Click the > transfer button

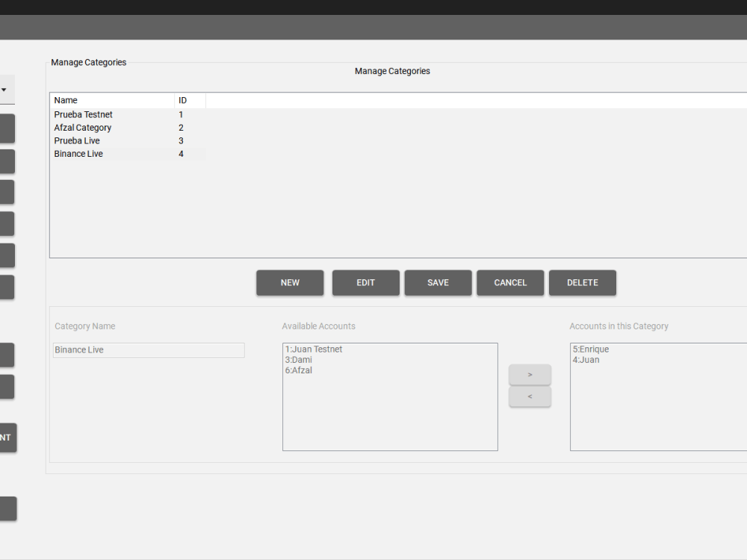(530, 375)
